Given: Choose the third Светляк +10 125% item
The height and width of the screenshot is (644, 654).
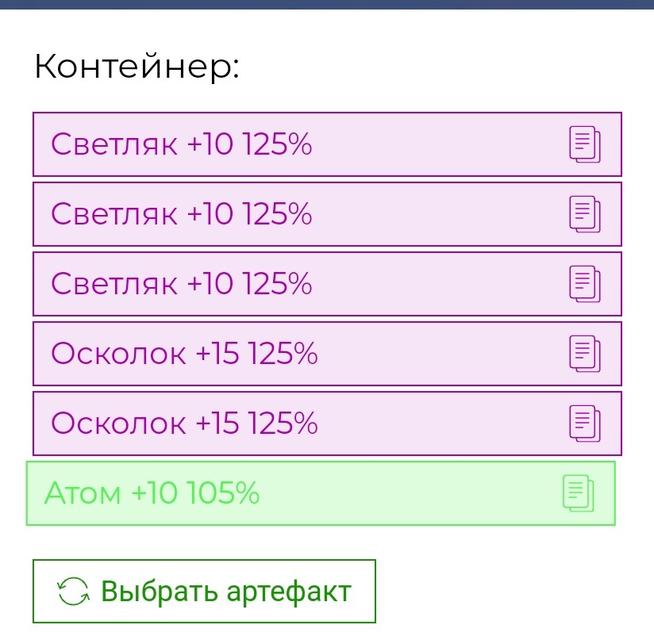Looking at the screenshot, I should tap(328, 284).
